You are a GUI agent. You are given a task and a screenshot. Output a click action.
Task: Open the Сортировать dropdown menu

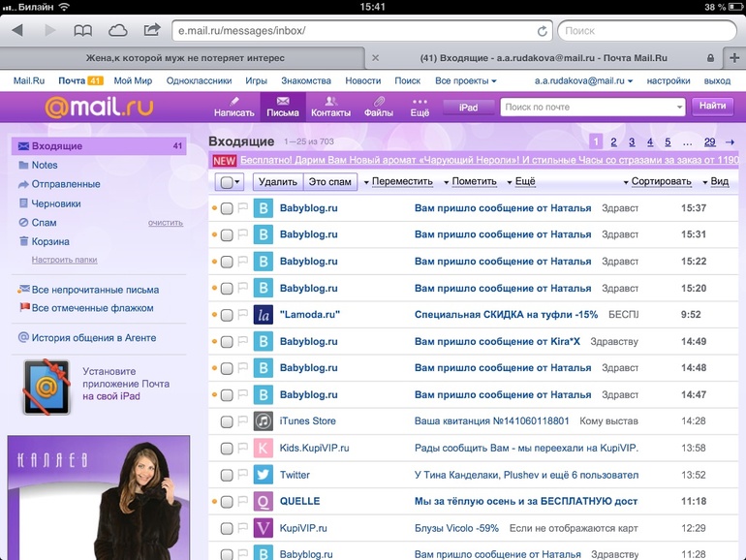point(660,181)
